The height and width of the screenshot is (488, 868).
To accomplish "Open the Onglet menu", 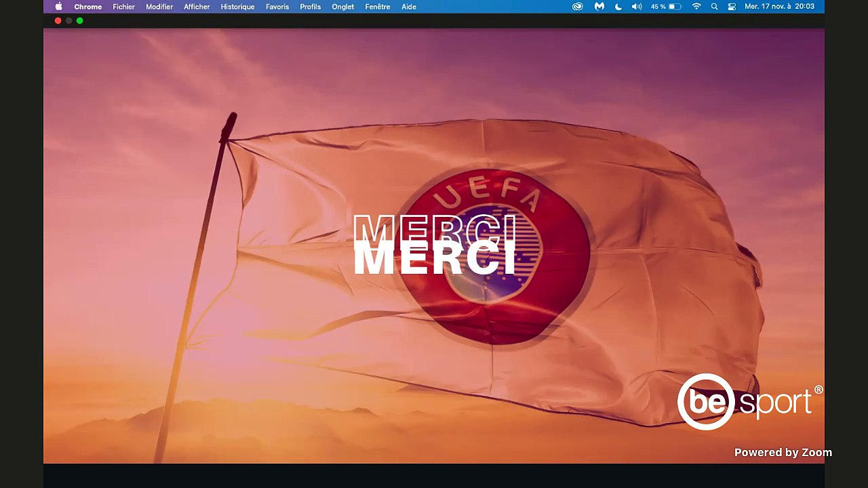I will (x=343, y=7).
